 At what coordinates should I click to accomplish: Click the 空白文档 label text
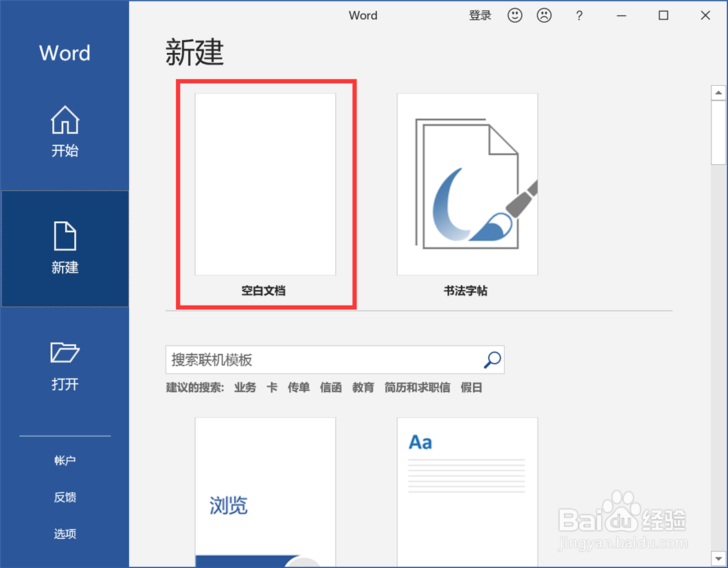263,291
